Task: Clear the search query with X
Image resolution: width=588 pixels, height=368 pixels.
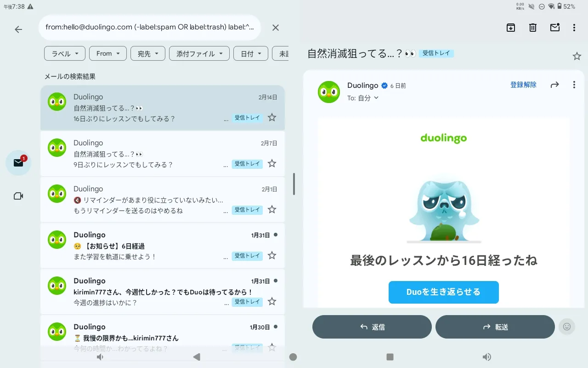Action: coord(276,28)
